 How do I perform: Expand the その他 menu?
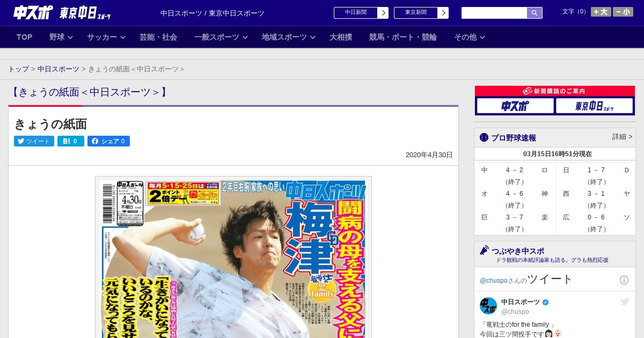pyautogui.click(x=470, y=37)
